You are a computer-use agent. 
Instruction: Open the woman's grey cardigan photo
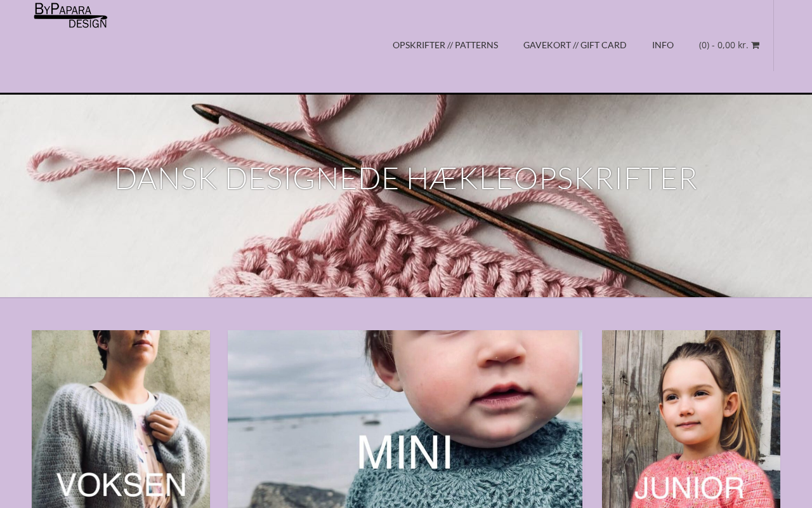coord(121,419)
